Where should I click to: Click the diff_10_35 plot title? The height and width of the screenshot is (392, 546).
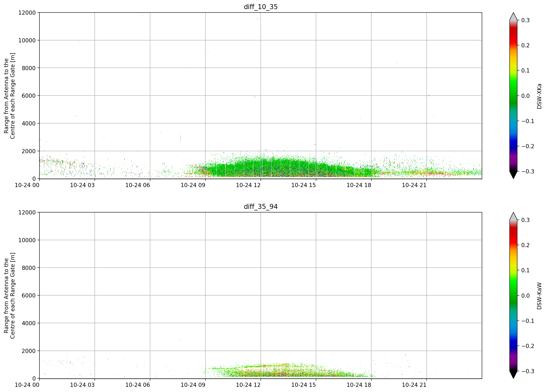261,7
